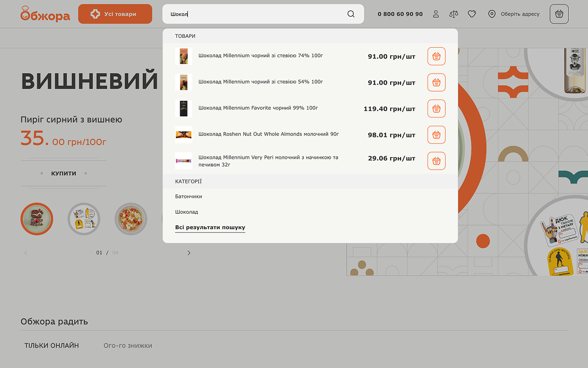Select the 'Шоколад' category suggestion
This screenshot has width=588, height=368.
[x=186, y=212]
